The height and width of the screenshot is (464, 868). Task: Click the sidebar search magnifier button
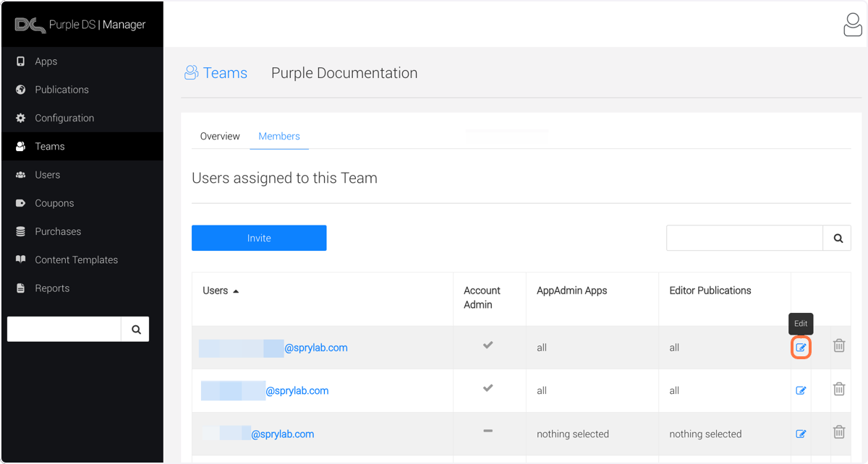[x=135, y=329]
